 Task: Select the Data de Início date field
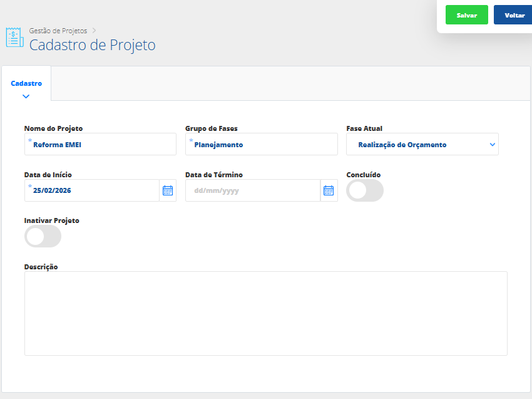click(91, 190)
